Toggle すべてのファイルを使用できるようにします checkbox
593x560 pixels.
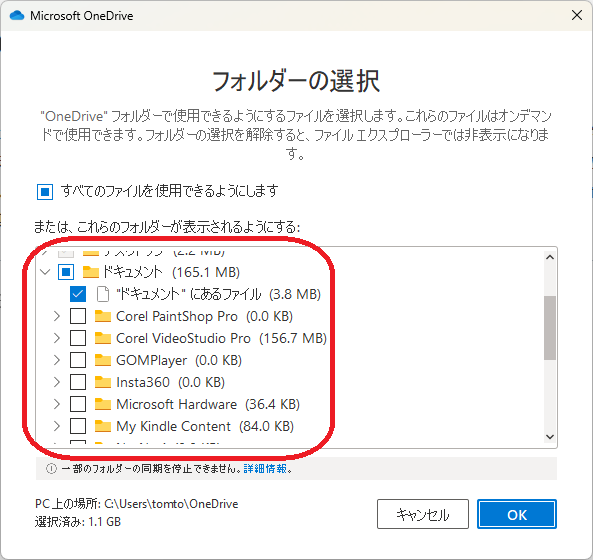tap(45, 192)
